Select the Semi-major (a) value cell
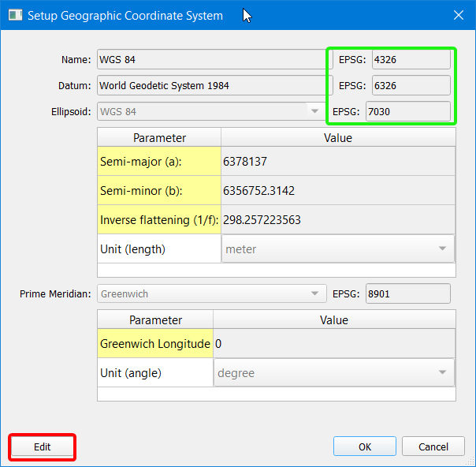The image size is (476, 467). [x=337, y=162]
